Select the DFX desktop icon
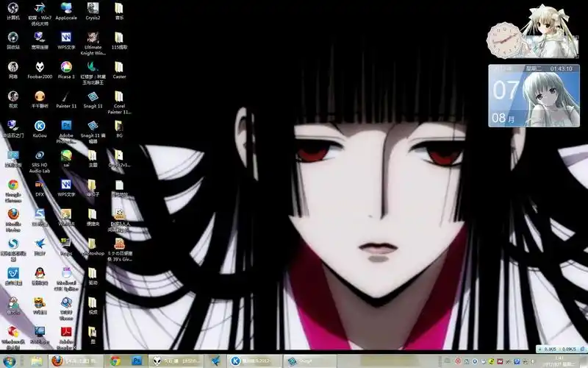The height and width of the screenshot is (368, 588). 40,185
